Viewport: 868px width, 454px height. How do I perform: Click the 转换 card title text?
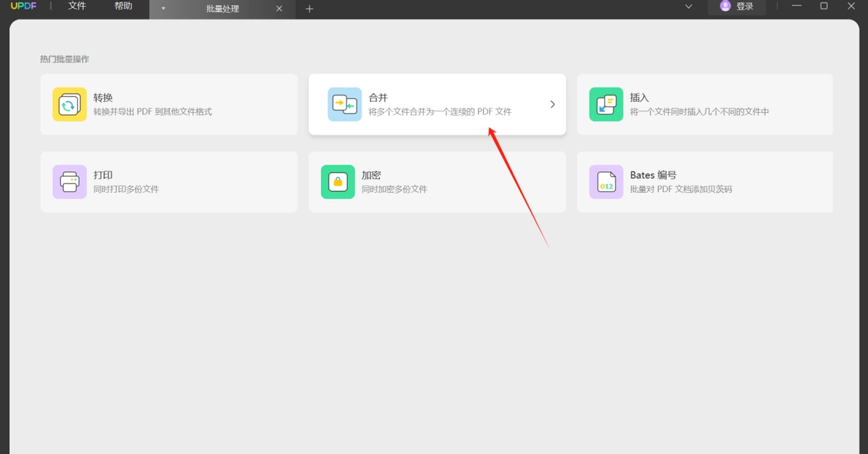[x=103, y=98]
